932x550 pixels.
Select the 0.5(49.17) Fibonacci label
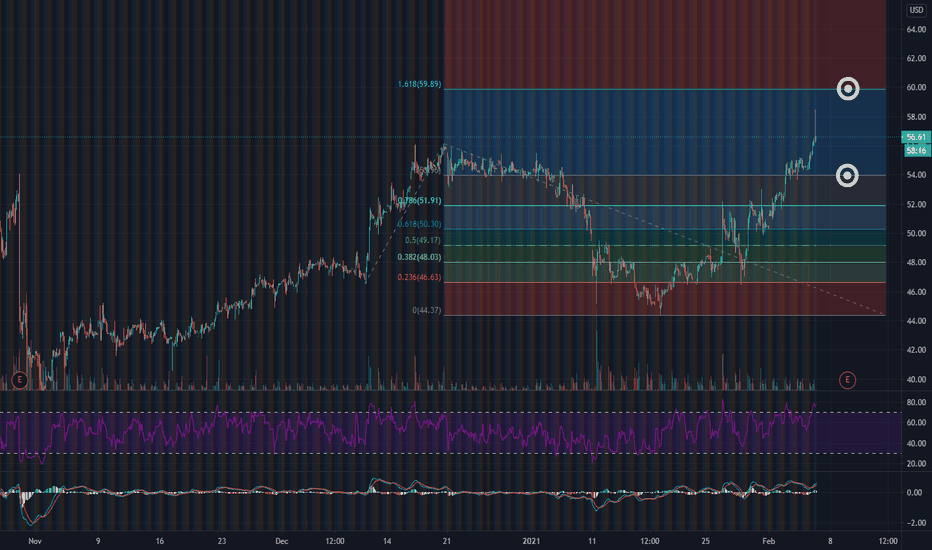click(x=423, y=240)
